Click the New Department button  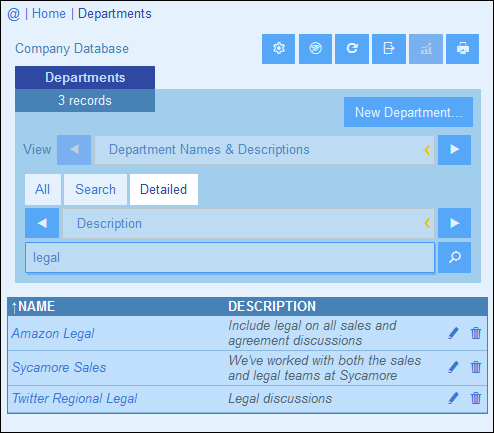coord(408,112)
